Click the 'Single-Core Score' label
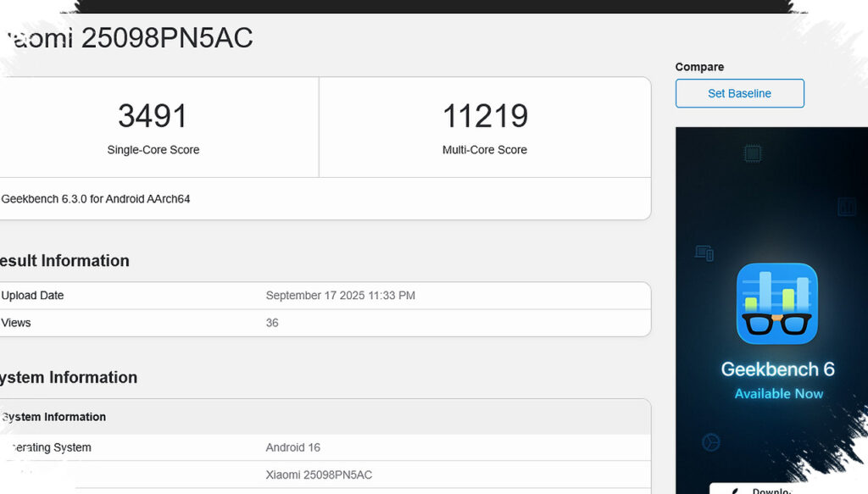The width and height of the screenshot is (868, 494). (153, 149)
